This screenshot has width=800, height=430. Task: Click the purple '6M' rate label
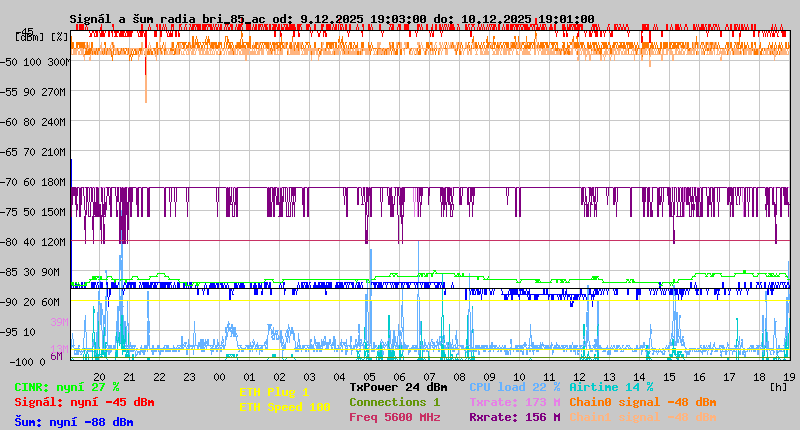[57, 356]
